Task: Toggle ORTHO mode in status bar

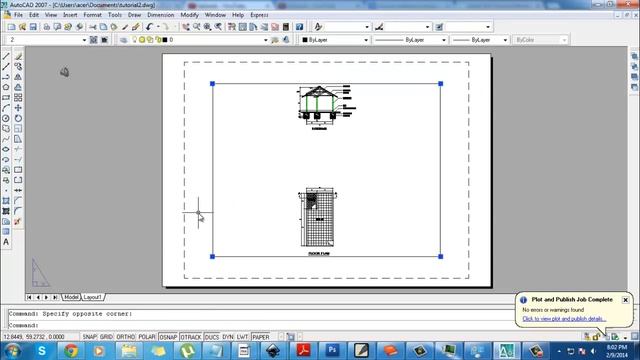Action: pos(125,337)
